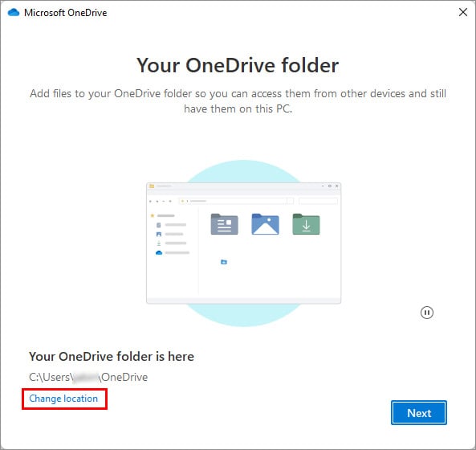The height and width of the screenshot is (450, 476).
Task: Click the 'Microsoft OneDrive' title bar text
Action: [x=66, y=13]
